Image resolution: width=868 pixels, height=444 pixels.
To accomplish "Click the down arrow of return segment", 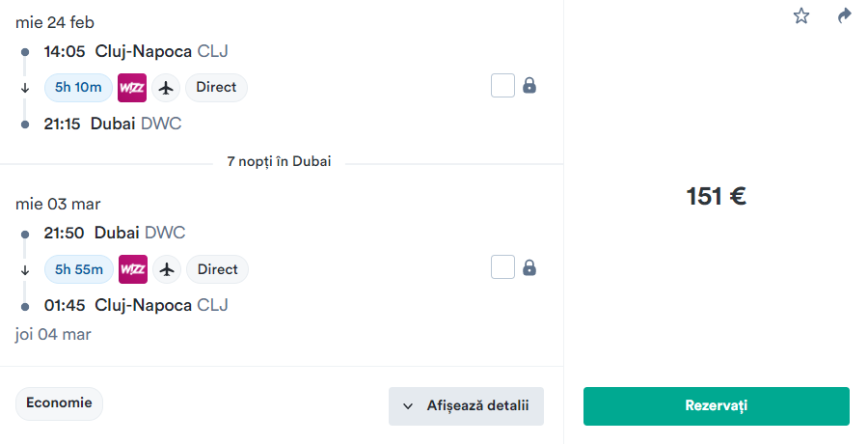I will [25, 270].
